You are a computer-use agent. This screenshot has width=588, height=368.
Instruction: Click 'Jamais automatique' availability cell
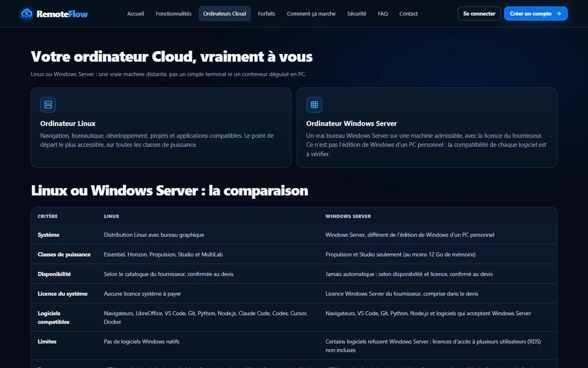click(x=409, y=274)
